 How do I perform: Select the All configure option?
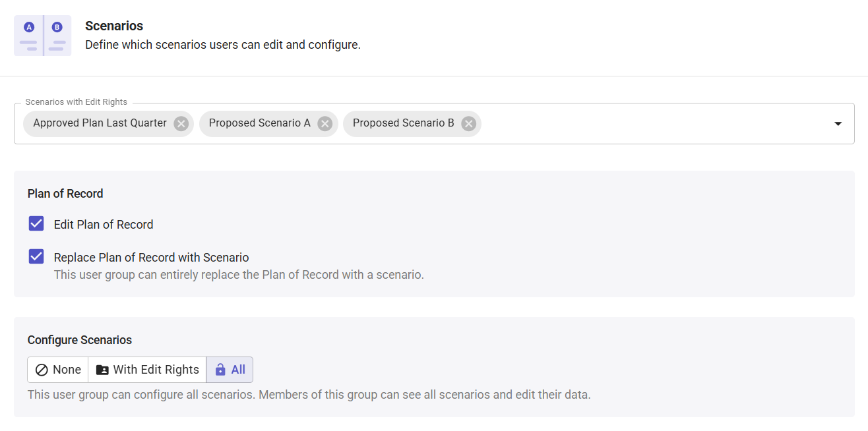(x=230, y=370)
